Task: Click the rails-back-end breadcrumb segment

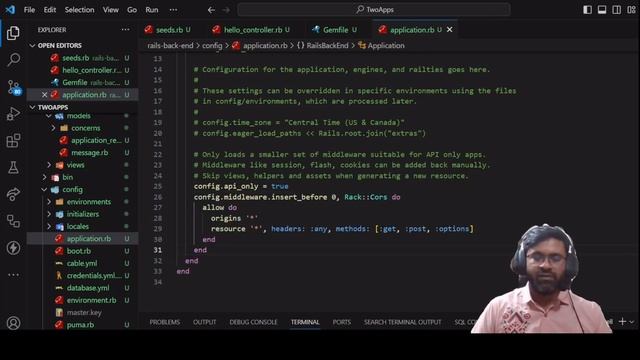Action: tap(170, 45)
